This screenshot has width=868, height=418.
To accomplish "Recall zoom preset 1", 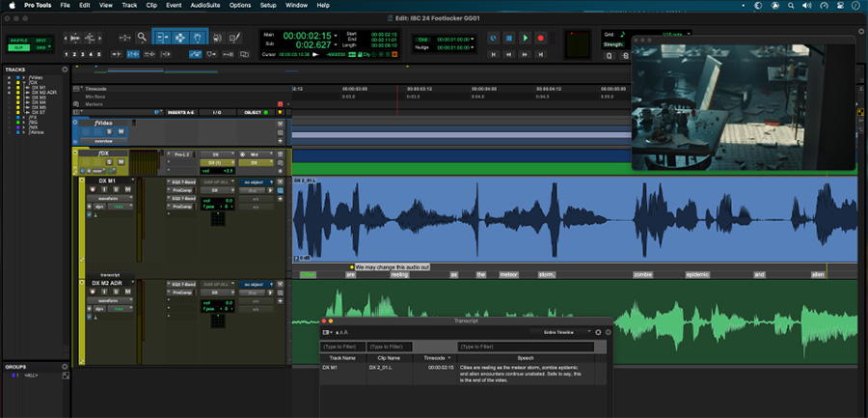I will 66,54.
